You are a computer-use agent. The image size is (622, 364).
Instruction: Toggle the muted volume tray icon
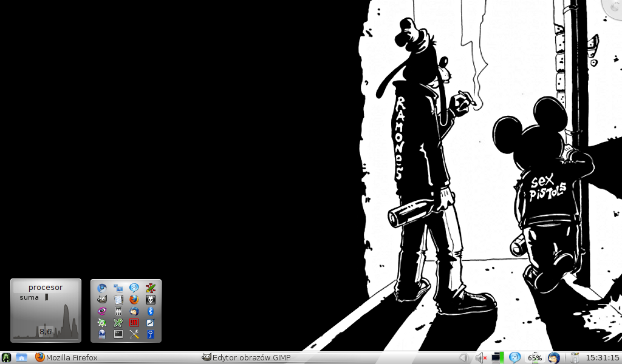pyautogui.click(x=481, y=358)
